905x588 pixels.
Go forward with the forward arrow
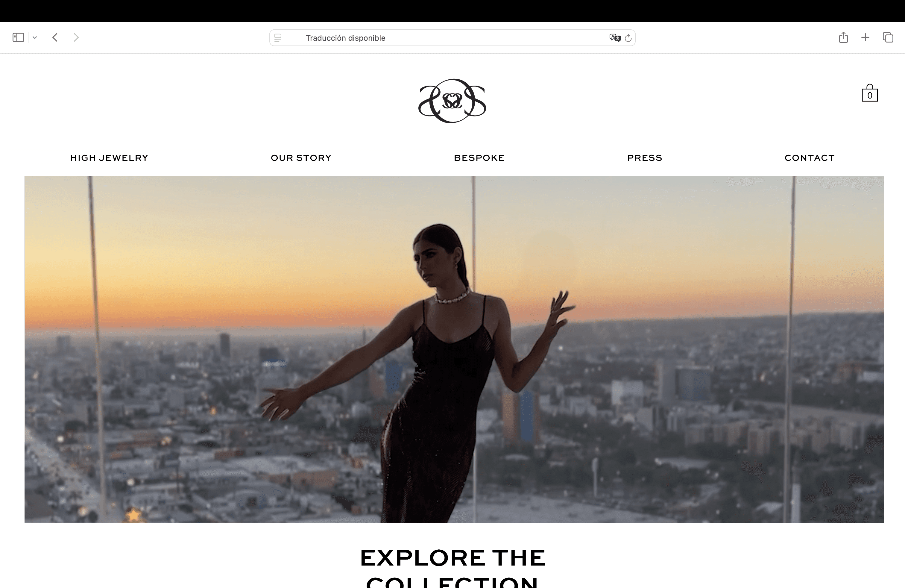tap(76, 37)
